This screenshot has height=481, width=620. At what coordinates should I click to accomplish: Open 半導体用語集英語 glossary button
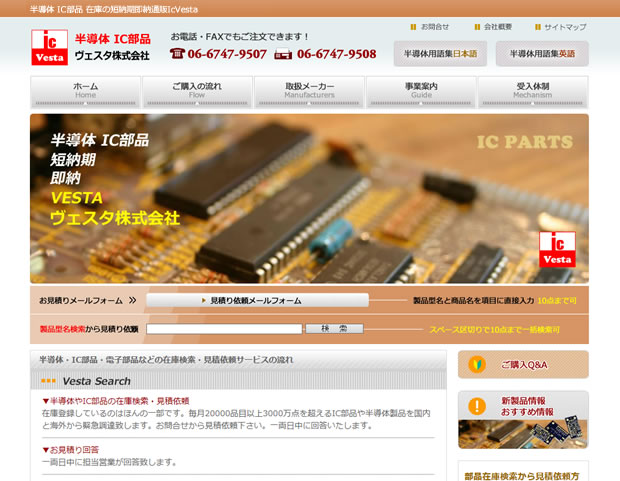(x=542, y=53)
